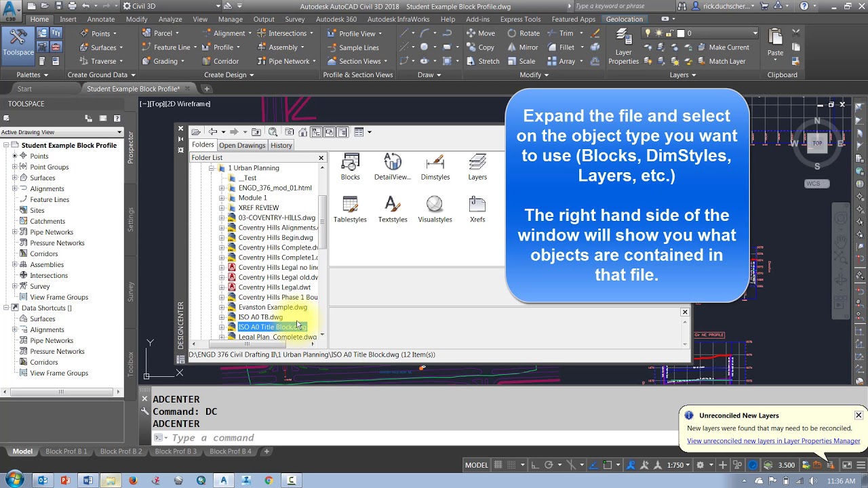Close the Unreconciled New Layers notification
Viewport: 868px width, 488px height.
coord(859,415)
